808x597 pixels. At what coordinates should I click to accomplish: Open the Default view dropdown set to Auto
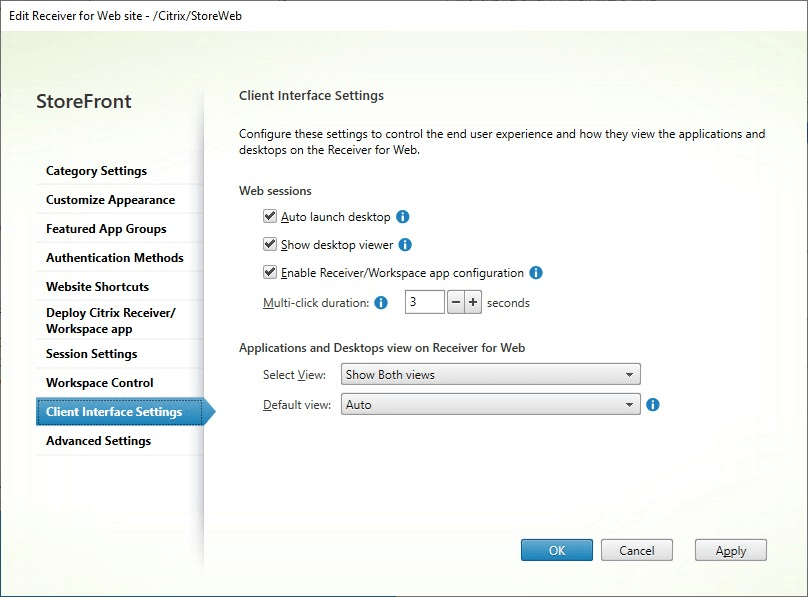click(x=489, y=404)
